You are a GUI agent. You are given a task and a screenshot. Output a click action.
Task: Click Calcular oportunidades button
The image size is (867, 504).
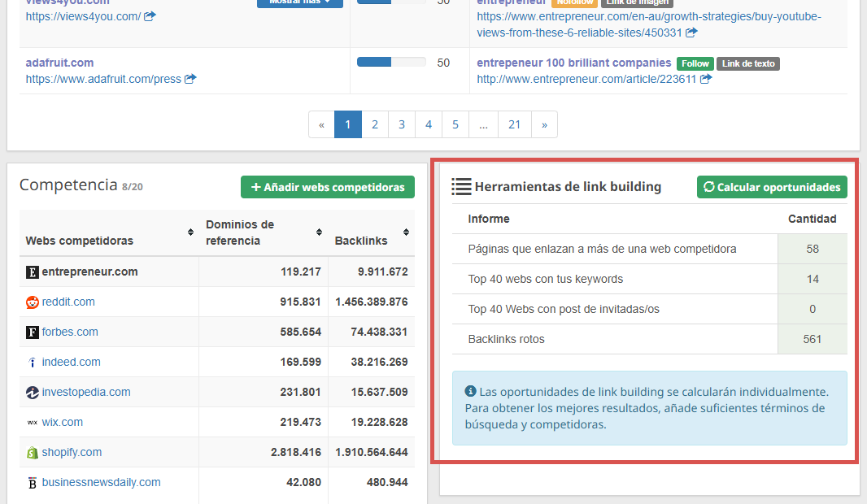click(772, 187)
